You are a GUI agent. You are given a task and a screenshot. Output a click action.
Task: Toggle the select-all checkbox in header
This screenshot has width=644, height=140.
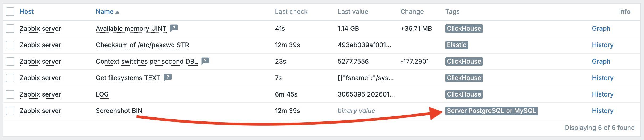tap(10, 12)
